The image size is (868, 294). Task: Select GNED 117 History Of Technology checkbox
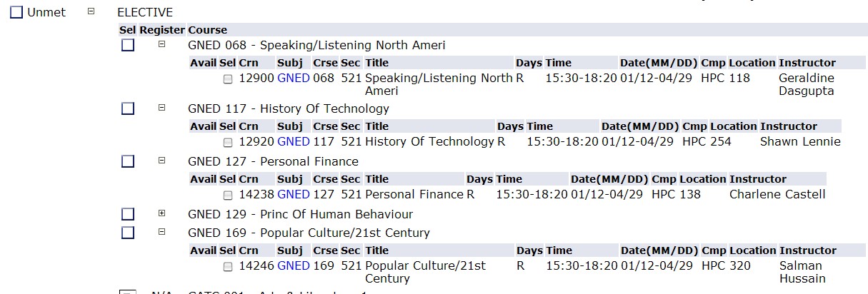tap(128, 108)
